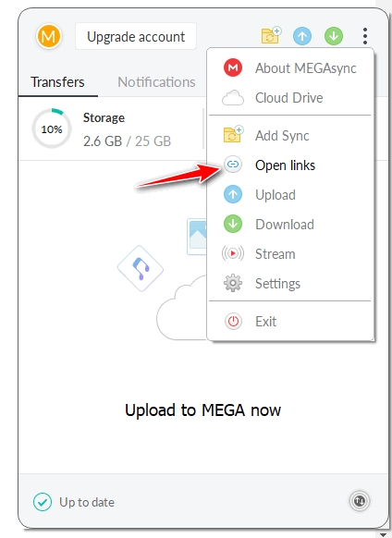Select Cloud Drive menu entry

tap(290, 98)
